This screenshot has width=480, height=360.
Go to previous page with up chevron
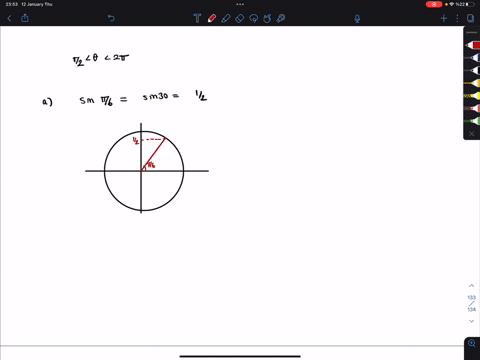[x=471, y=286]
